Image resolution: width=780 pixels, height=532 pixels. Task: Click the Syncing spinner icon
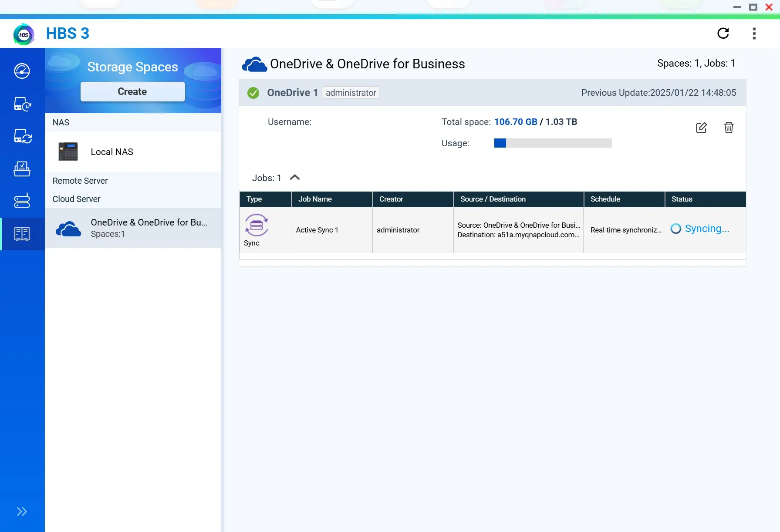[676, 229]
